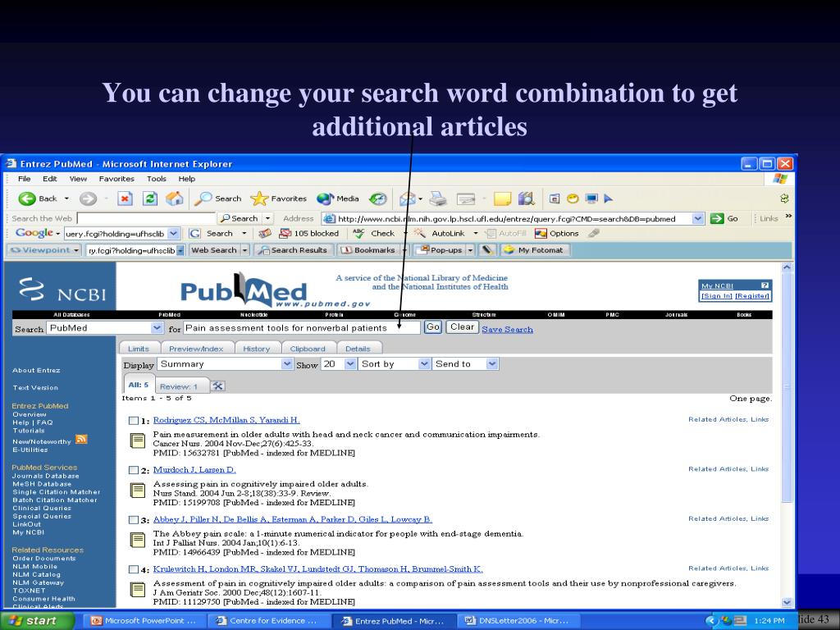Viewport: 840px width, 630px height.
Task: Click the Clear button
Action: click(x=462, y=327)
